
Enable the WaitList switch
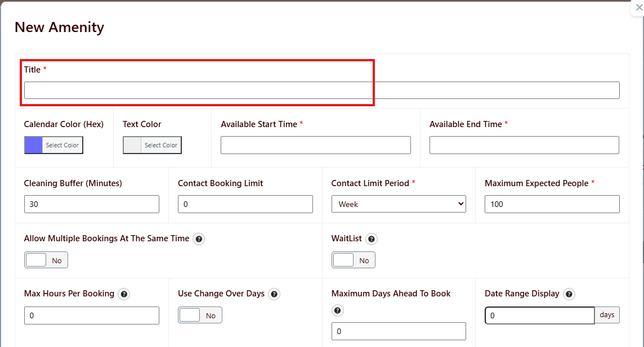(x=353, y=260)
